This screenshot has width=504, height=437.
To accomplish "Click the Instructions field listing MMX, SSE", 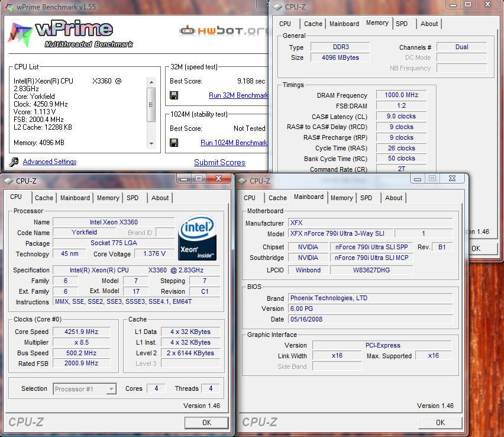I will (x=137, y=301).
